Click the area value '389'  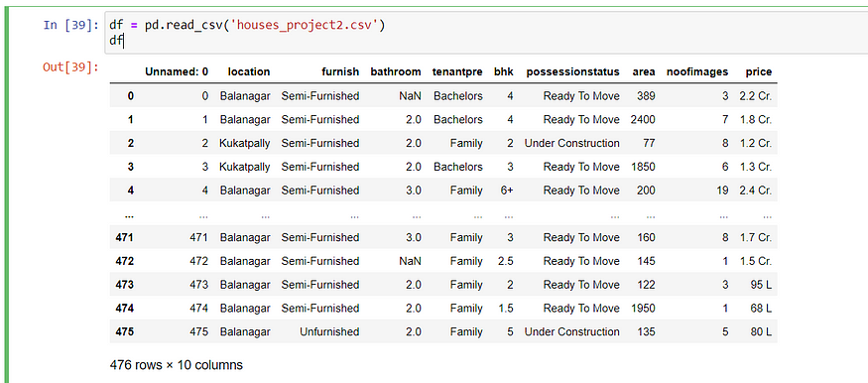(646, 96)
